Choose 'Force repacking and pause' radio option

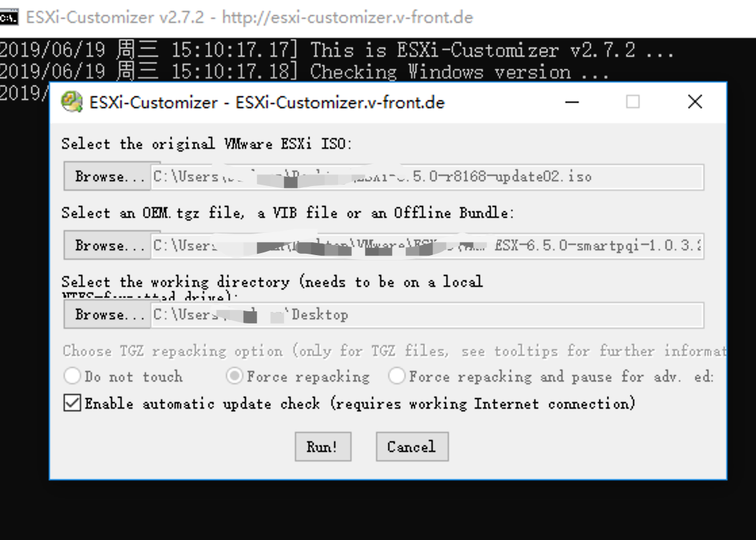pyautogui.click(x=396, y=376)
